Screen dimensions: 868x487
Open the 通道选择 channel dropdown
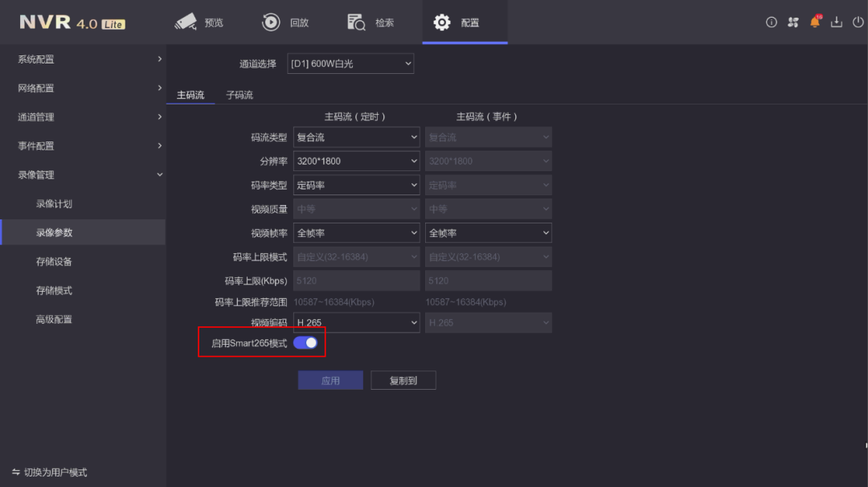click(350, 63)
